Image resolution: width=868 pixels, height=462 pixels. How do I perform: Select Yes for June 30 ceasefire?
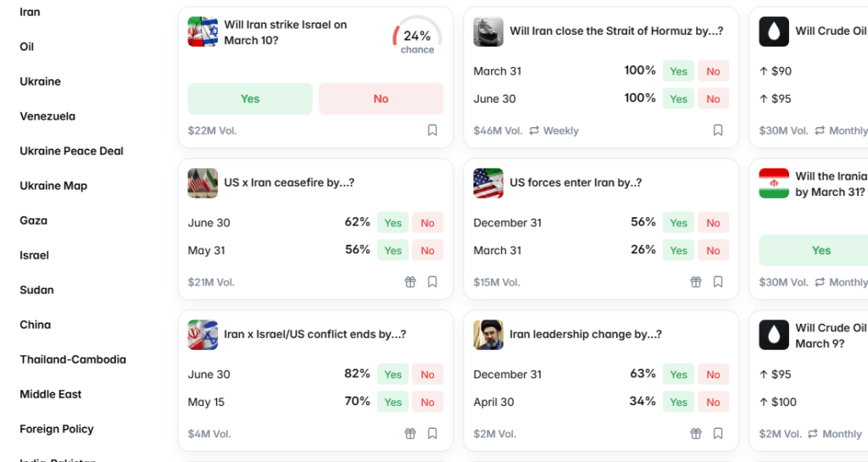point(392,223)
